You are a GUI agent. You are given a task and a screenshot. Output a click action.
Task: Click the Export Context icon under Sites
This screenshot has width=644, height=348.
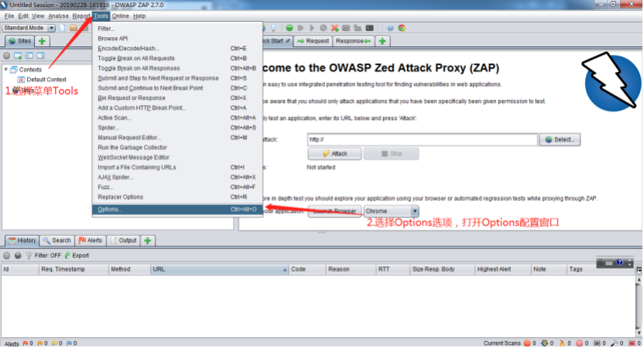[40, 56]
